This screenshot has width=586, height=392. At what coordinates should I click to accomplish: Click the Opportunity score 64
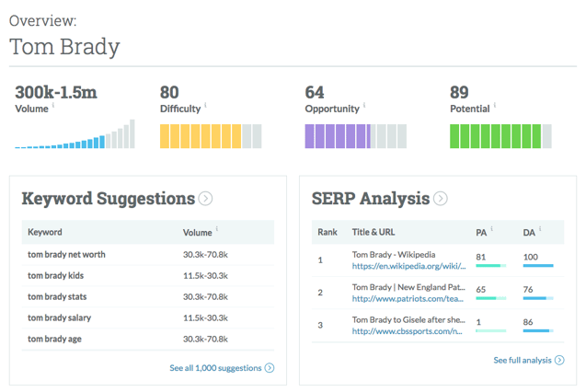pyautogui.click(x=315, y=92)
